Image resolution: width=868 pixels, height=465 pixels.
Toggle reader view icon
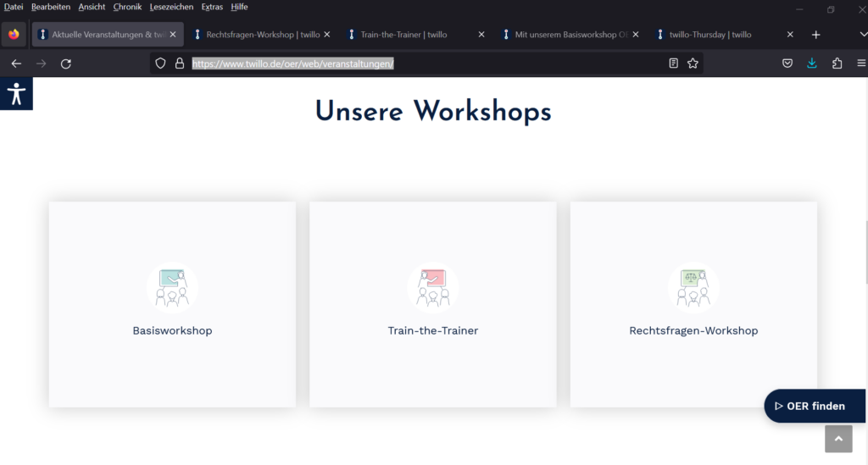(673, 64)
